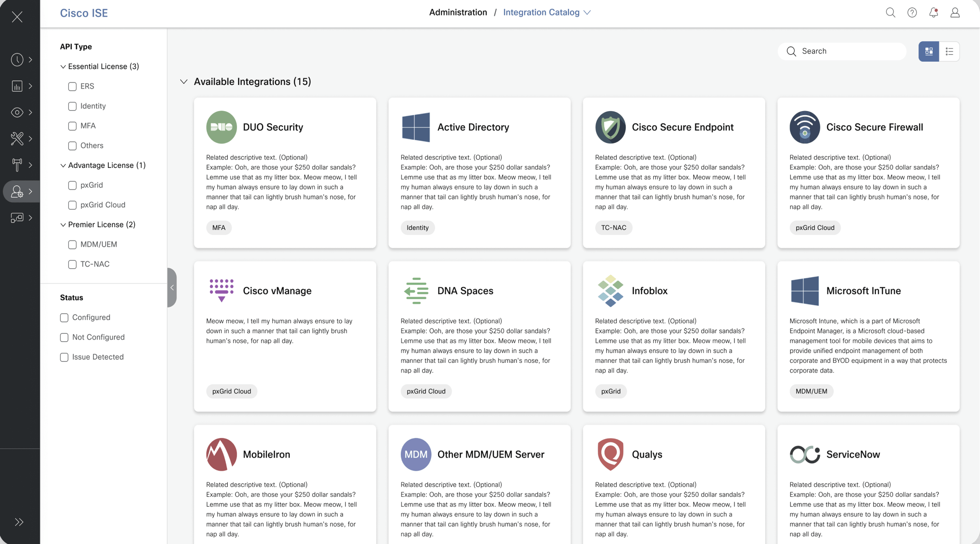Screen dimensions: 980x544
Task: Open the Cisco vManage card title
Action: tap(277, 291)
